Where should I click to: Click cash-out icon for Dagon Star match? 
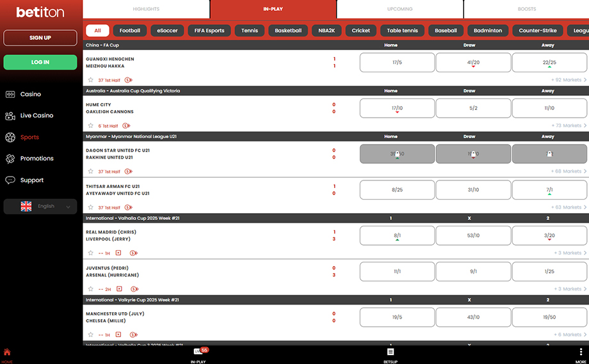pyautogui.click(x=129, y=171)
